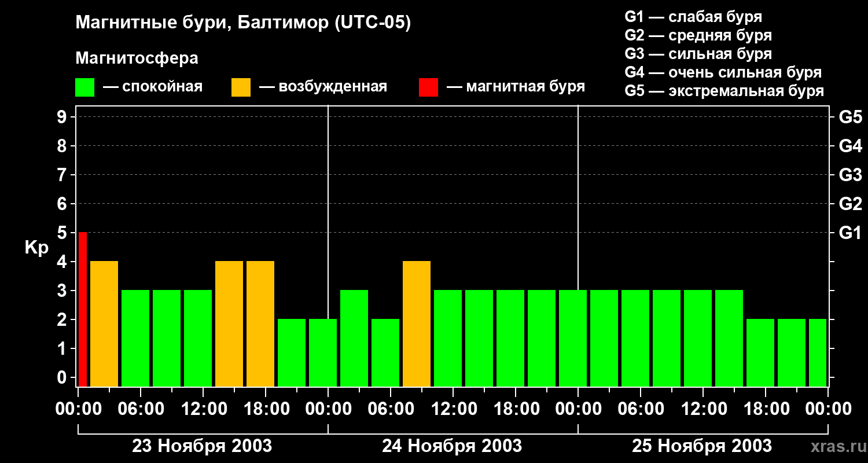Viewport: 868px width, 463px height.
Task: Click the G5 label on the right axis
Action: click(851, 117)
